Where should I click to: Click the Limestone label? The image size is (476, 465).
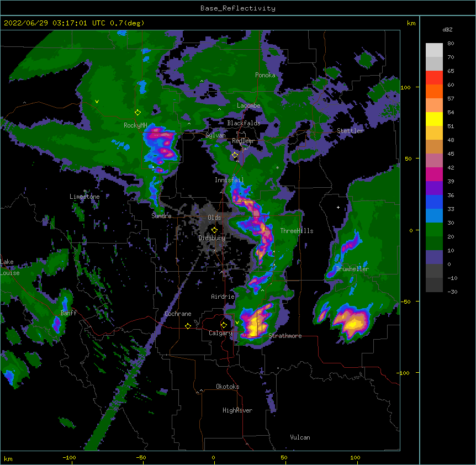coord(84,197)
